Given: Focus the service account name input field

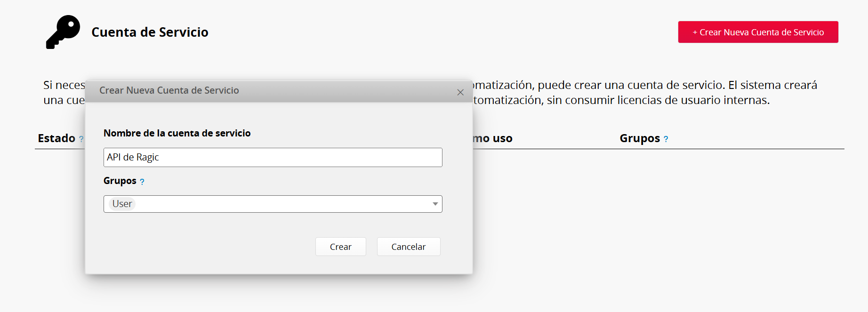Looking at the screenshot, I should click(x=273, y=157).
